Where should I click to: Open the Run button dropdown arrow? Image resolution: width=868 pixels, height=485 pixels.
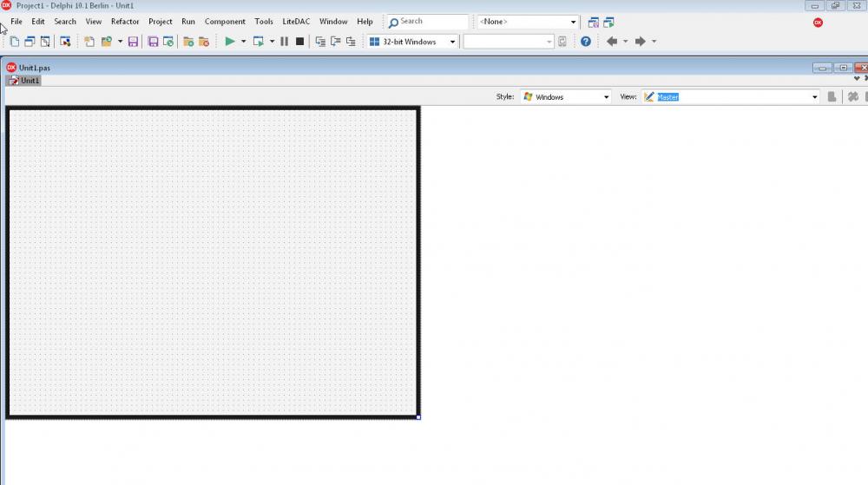click(x=243, y=42)
